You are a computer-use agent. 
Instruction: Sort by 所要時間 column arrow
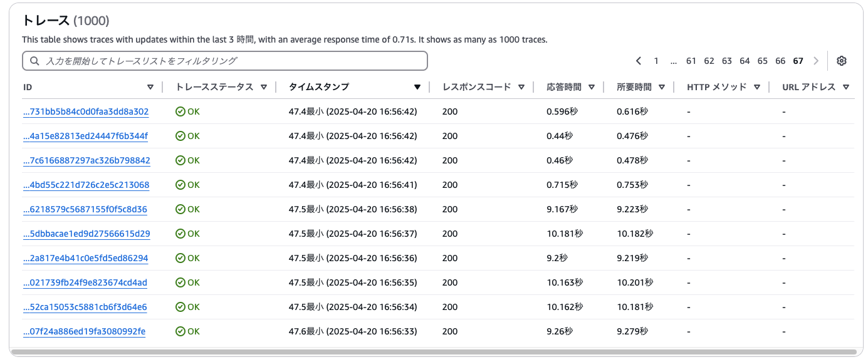(x=662, y=87)
